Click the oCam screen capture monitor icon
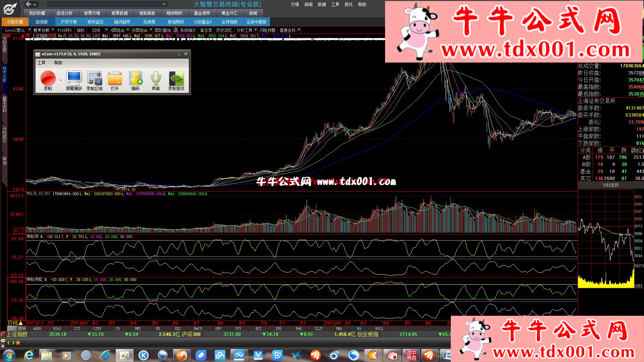Viewport: 644px width, 362px height. [x=74, y=78]
